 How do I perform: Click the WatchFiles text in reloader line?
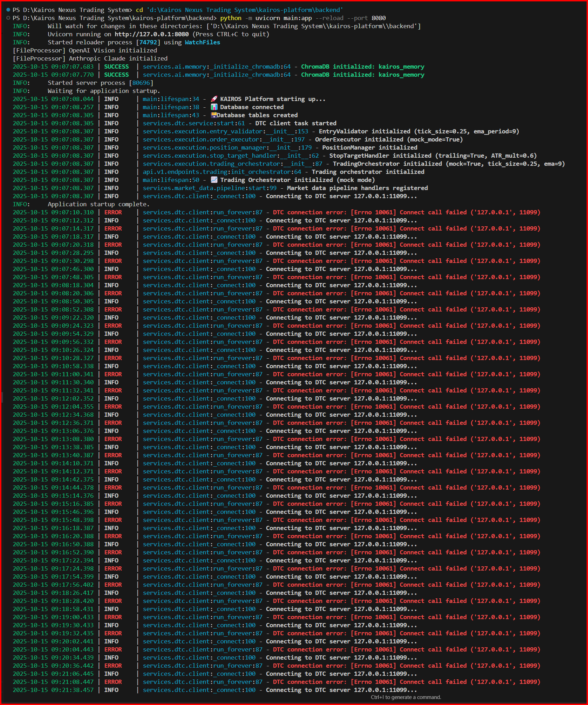(202, 42)
